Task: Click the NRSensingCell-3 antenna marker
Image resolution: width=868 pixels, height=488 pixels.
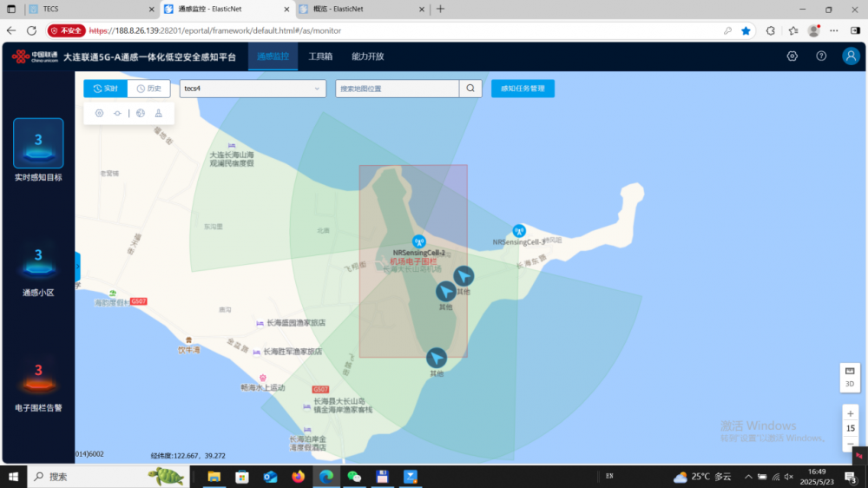Action: 519,231
